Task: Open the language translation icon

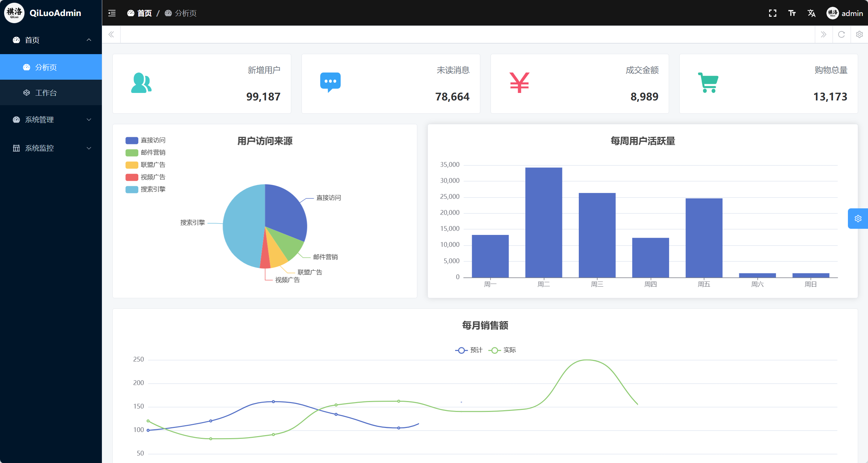Action: pyautogui.click(x=811, y=13)
